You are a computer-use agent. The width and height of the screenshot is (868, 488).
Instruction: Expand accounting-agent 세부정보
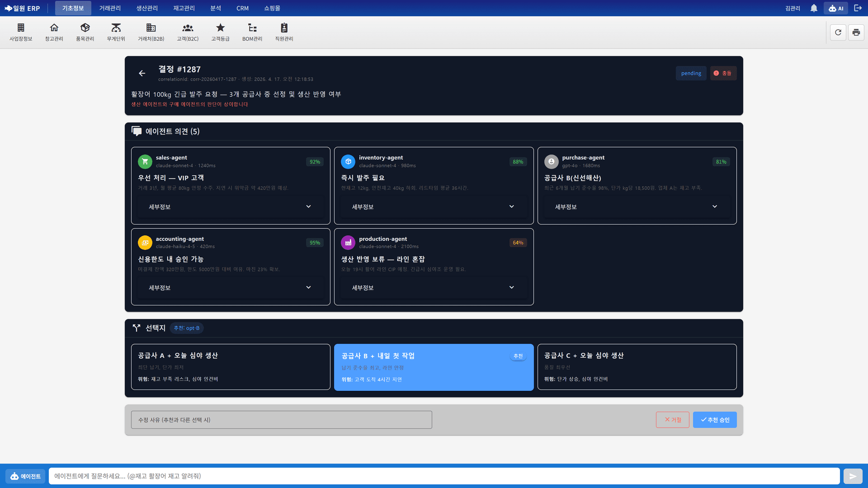point(231,288)
